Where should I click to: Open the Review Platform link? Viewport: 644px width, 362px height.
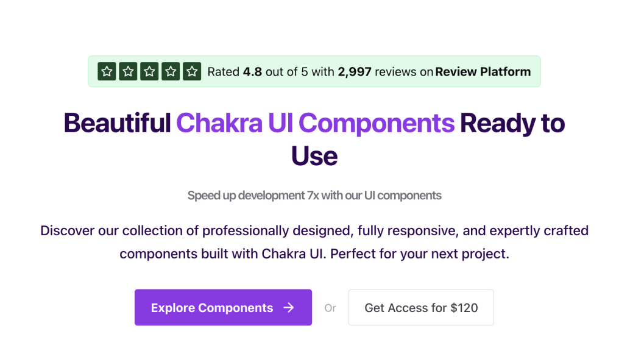[483, 72]
